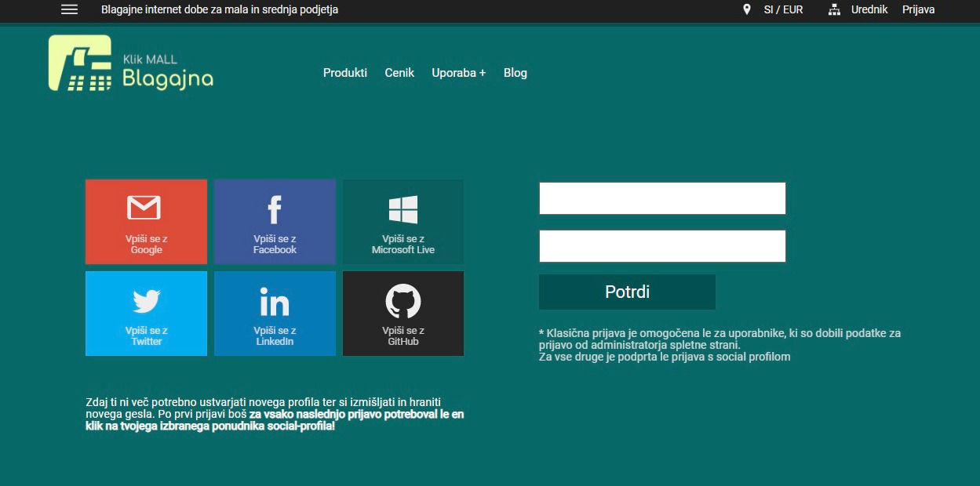The image size is (980, 486).
Task: Click the Potrdi button
Action: (x=627, y=292)
